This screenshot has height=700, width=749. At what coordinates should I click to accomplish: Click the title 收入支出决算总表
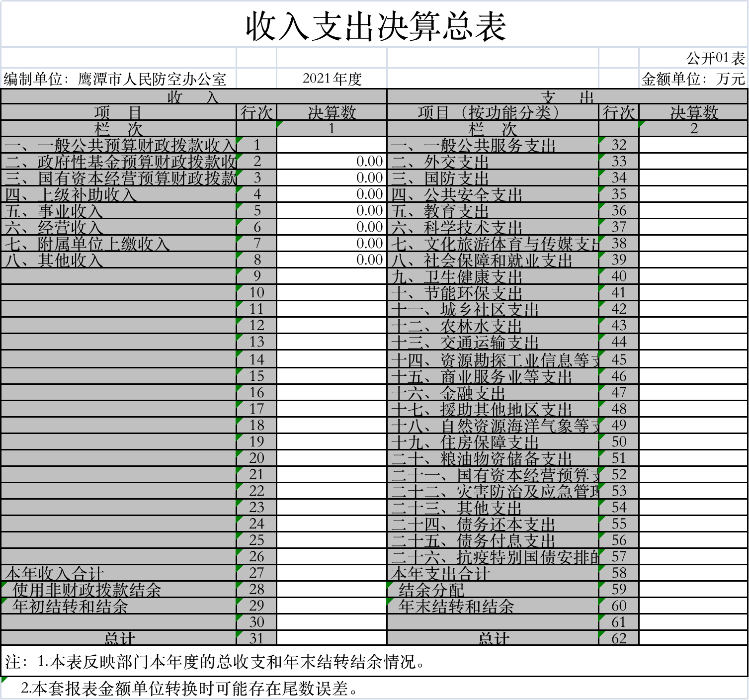pos(376,26)
